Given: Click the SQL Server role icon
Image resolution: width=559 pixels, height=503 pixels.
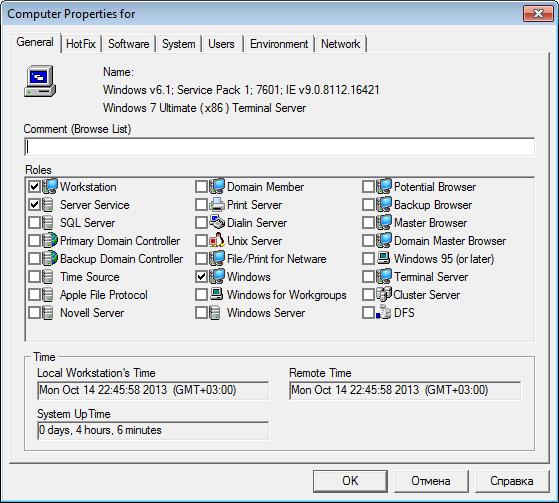Looking at the screenshot, I should [48, 223].
